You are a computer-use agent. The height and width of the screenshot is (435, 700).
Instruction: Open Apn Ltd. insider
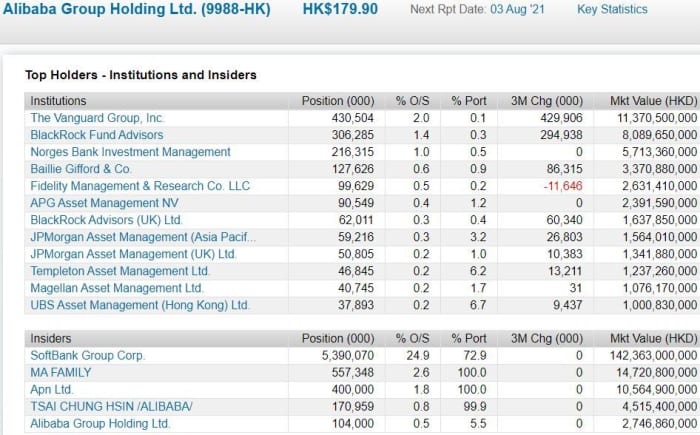[x=52, y=389]
